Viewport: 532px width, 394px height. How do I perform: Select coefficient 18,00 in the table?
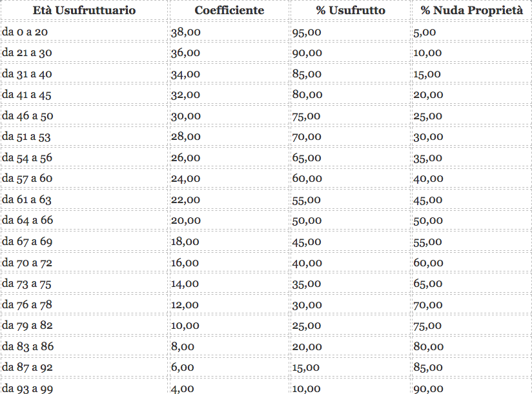click(185, 242)
